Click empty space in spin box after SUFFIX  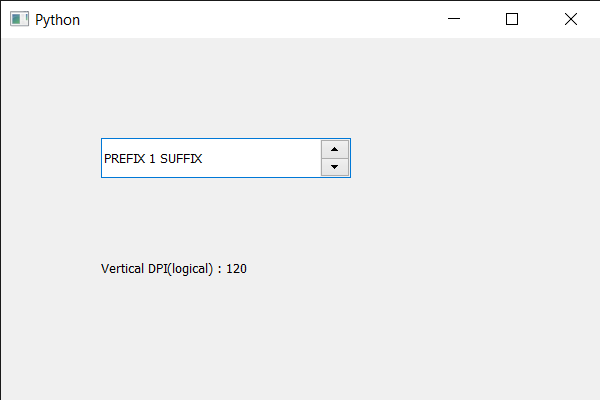(260, 158)
